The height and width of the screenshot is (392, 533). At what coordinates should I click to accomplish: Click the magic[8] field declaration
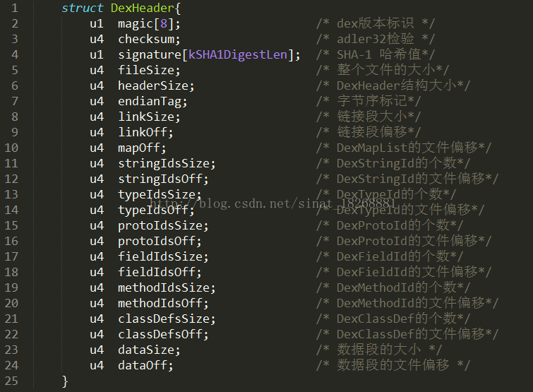tap(149, 24)
